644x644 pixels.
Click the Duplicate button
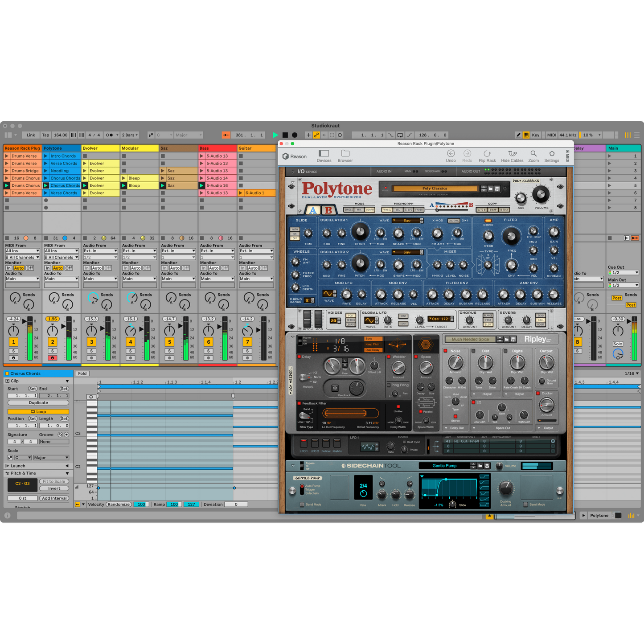point(38,402)
